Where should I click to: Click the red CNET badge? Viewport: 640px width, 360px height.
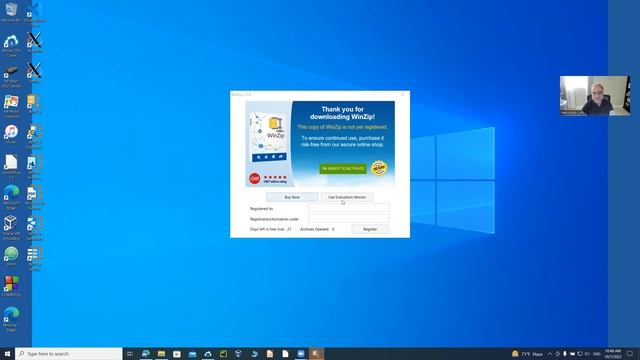coord(254,178)
